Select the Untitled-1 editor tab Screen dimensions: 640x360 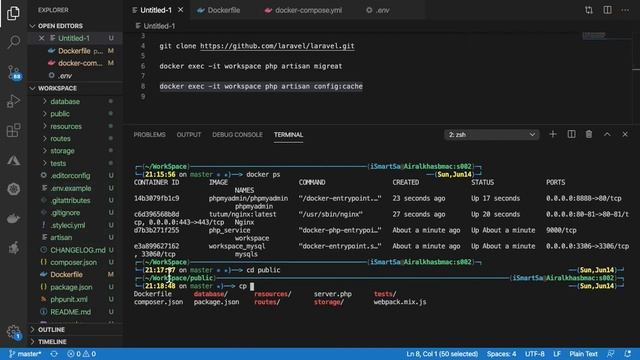coord(156,10)
